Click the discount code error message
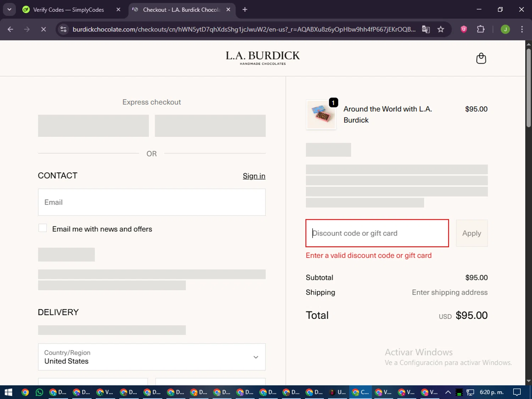This screenshot has height=399, width=532. [x=368, y=255]
